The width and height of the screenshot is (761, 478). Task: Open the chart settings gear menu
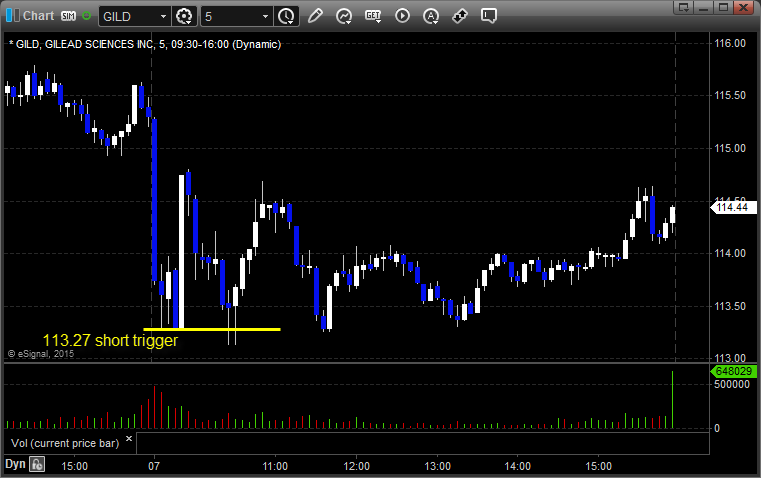pos(184,16)
